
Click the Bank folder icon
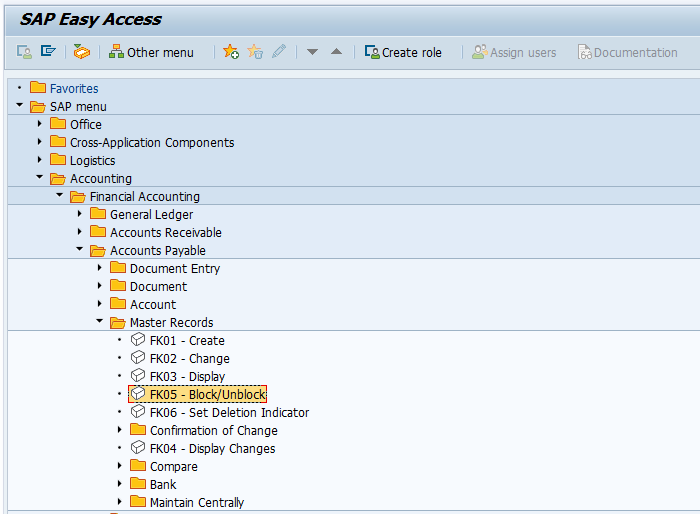pyautogui.click(x=138, y=483)
